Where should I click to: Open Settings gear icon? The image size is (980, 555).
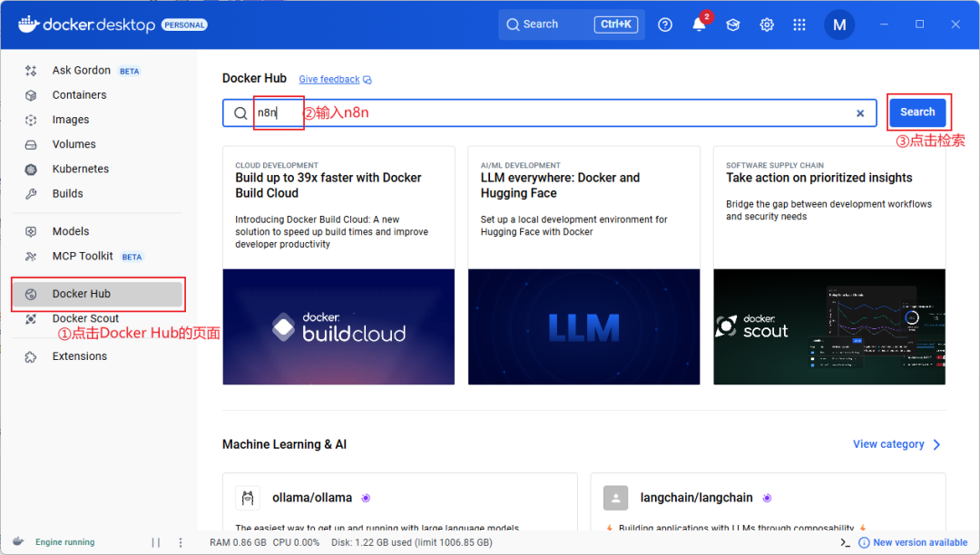pos(766,24)
